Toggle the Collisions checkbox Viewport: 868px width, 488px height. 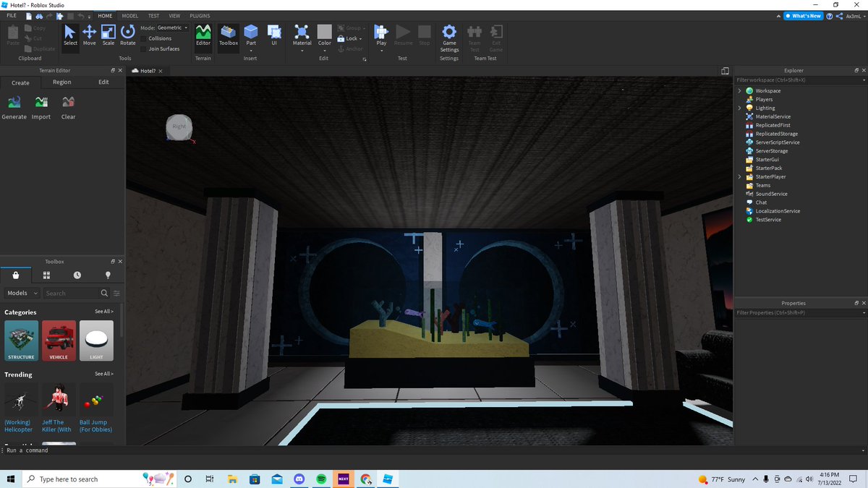(x=144, y=38)
